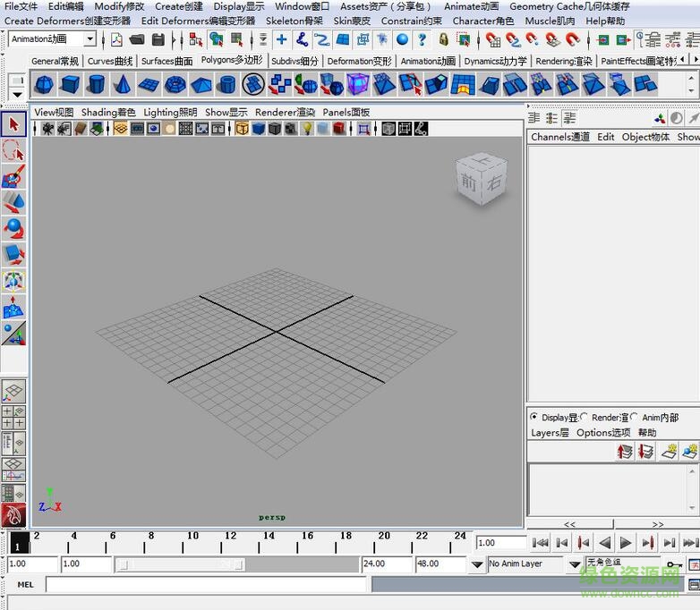Image resolution: width=700 pixels, height=610 pixels.
Task: Open the Skeleton menu
Action: pyautogui.click(x=294, y=21)
